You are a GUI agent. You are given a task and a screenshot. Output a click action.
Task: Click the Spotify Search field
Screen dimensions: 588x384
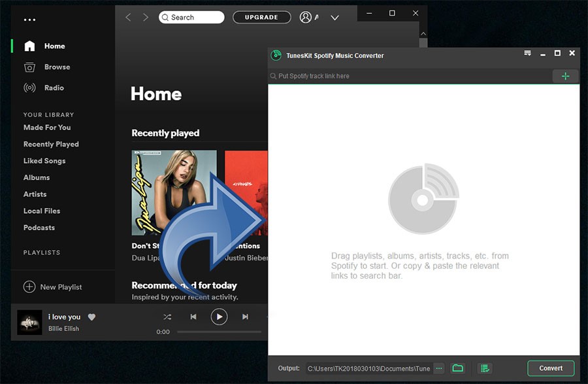[191, 17]
